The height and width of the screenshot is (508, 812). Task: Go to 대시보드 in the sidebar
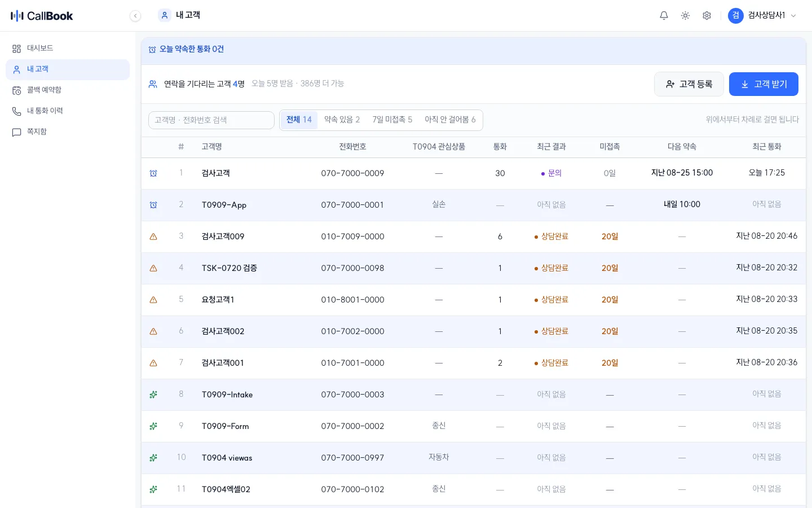[68, 49]
